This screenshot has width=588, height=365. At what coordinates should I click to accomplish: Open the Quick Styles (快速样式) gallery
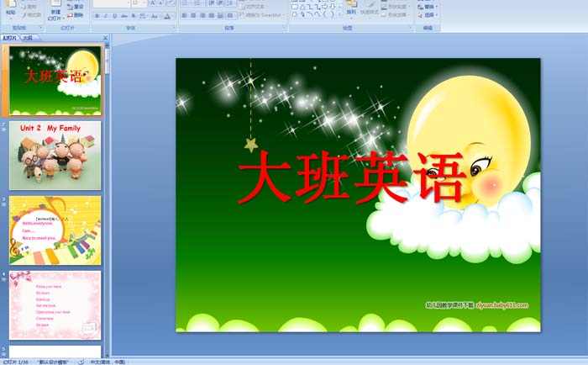pos(369,12)
